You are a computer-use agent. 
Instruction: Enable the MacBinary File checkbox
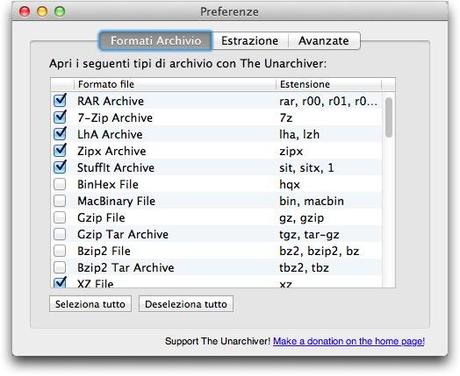[x=60, y=201]
